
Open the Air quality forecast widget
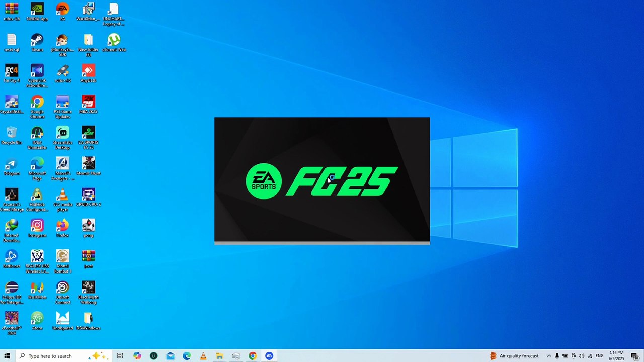coord(514,356)
